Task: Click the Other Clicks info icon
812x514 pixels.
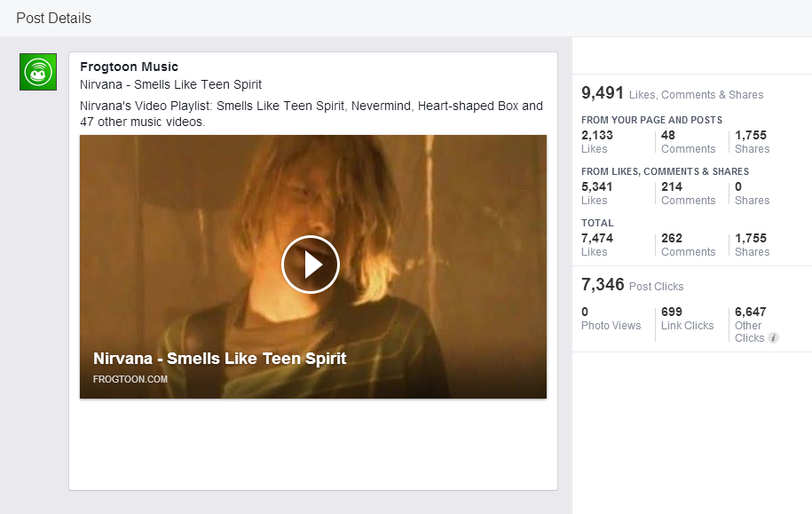Action: (774, 338)
